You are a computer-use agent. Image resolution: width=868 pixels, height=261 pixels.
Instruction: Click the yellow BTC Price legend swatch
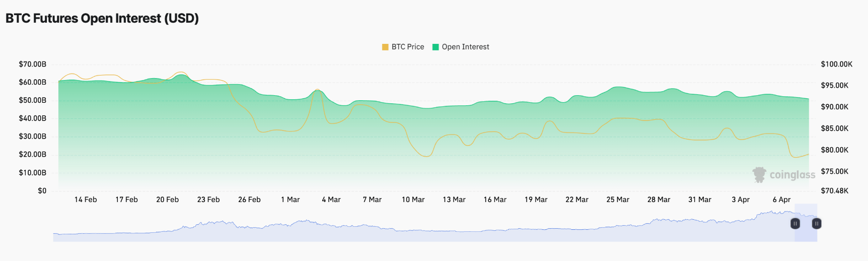[385, 47]
